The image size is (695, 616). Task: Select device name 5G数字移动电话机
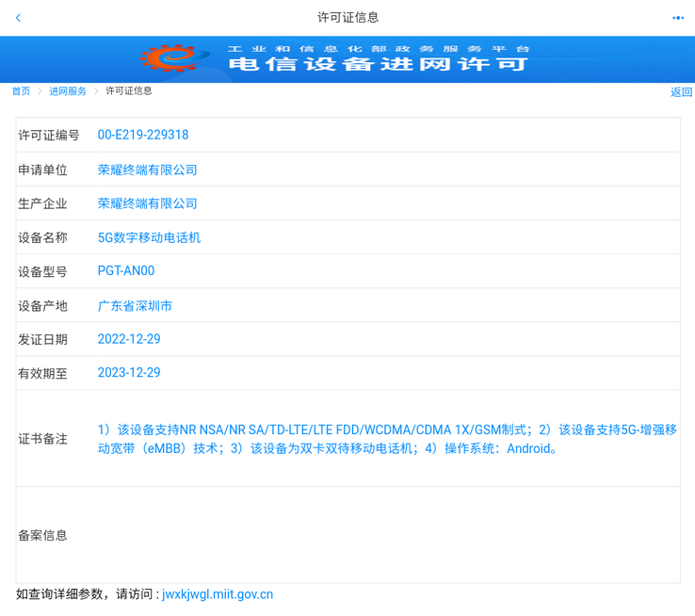tap(149, 238)
